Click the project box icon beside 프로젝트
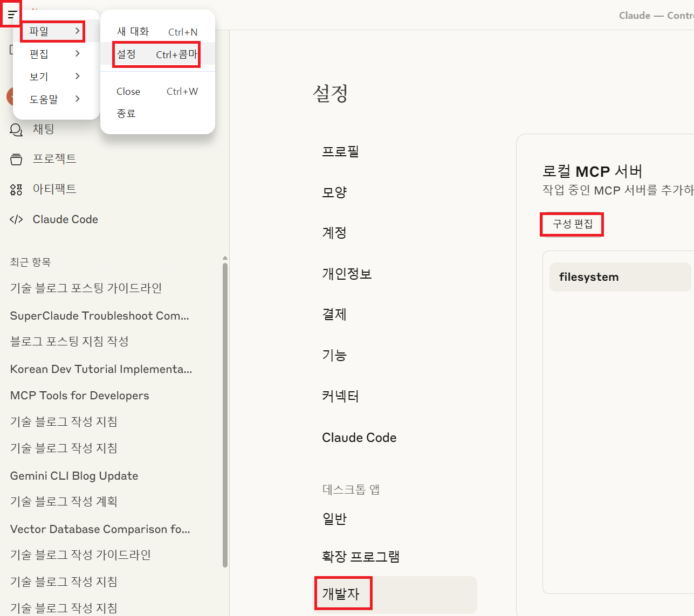Screen dimensions: 694x616 (16, 159)
